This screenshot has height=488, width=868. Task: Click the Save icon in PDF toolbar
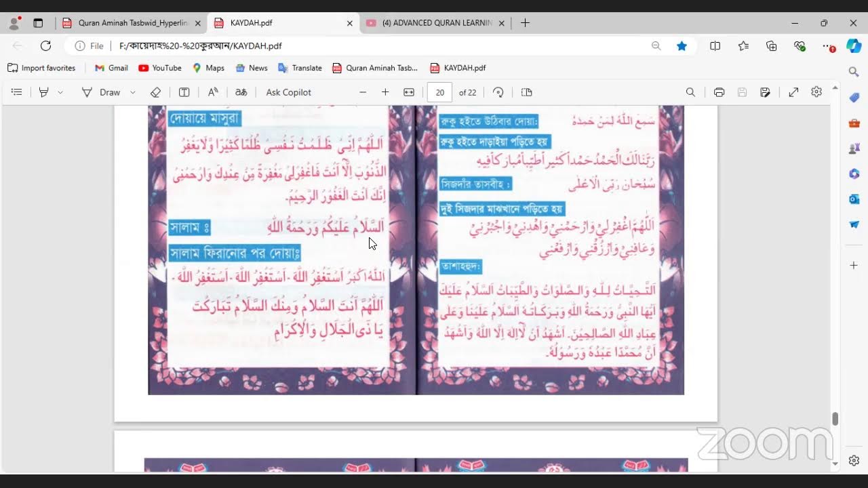tap(743, 92)
